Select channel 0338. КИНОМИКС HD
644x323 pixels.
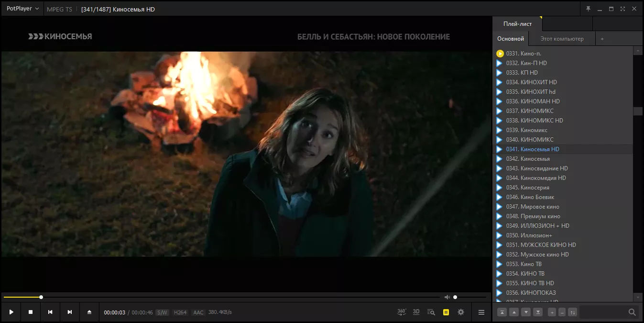pos(563,121)
